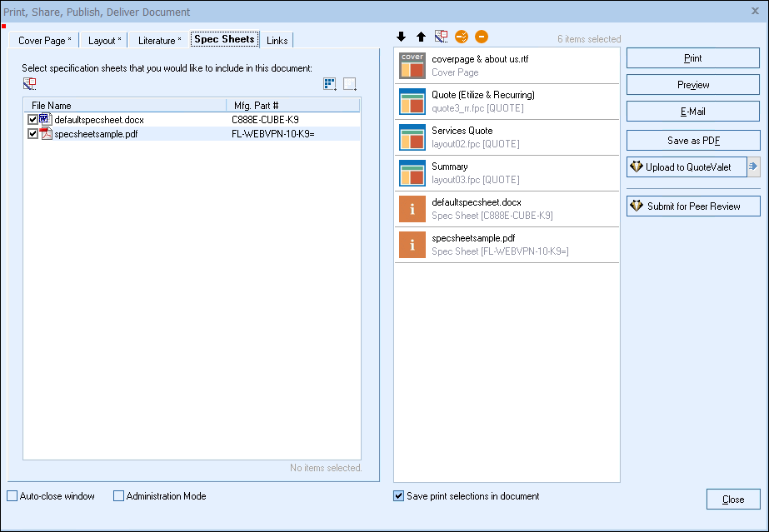Image resolution: width=769 pixels, height=532 pixels.
Task: Move selected item up with up arrow
Action: click(x=421, y=37)
